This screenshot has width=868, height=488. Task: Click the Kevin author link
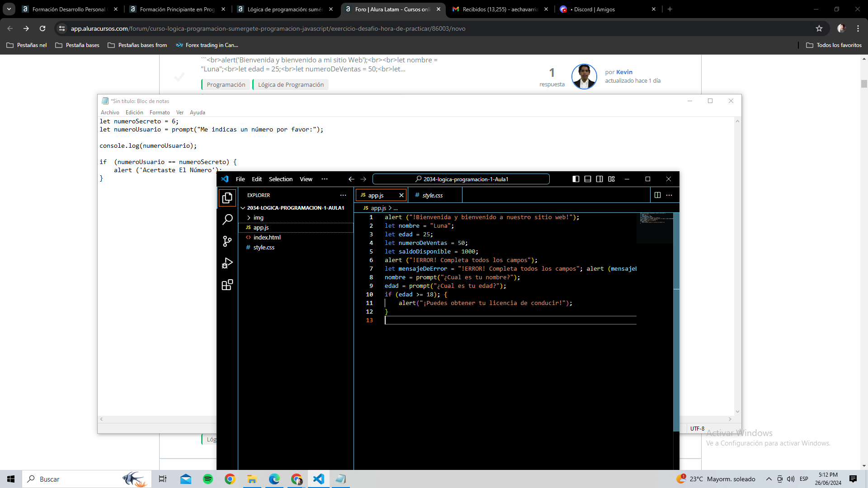coord(624,72)
